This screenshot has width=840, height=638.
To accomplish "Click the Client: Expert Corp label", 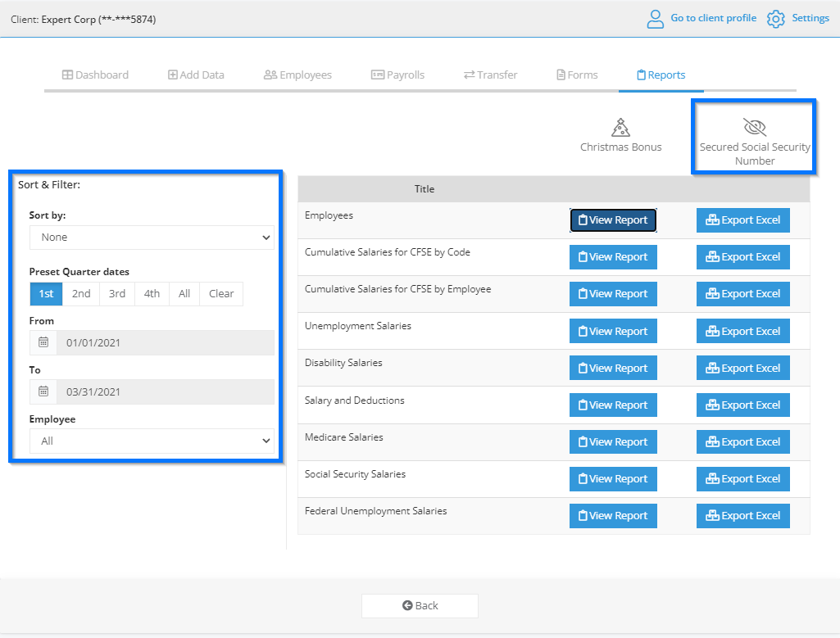I will click(x=83, y=20).
